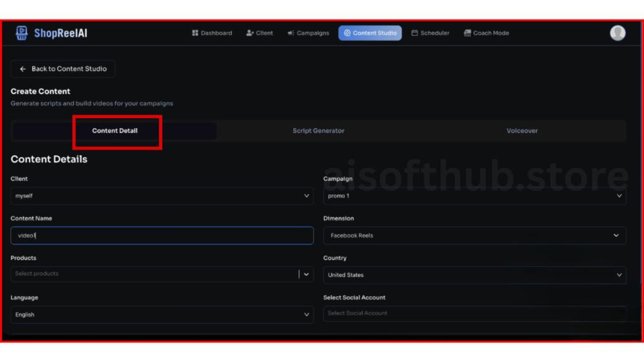Open the Campaigns section
644x362 pixels.
click(308, 33)
